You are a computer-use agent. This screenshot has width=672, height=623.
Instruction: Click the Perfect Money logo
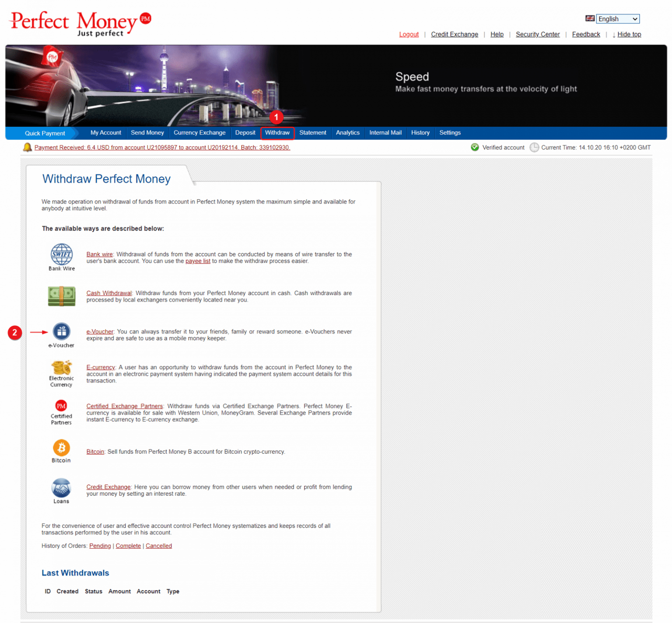tap(80, 24)
